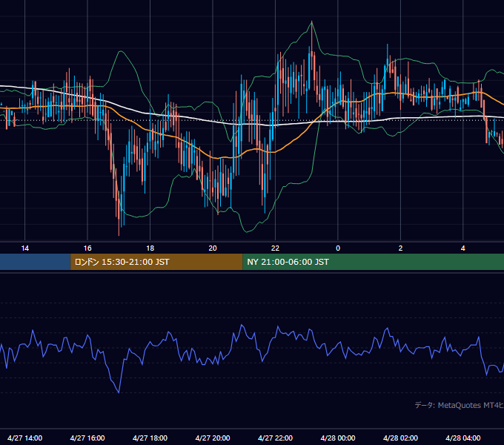Click the 0 hour axis label

coord(338,248)
